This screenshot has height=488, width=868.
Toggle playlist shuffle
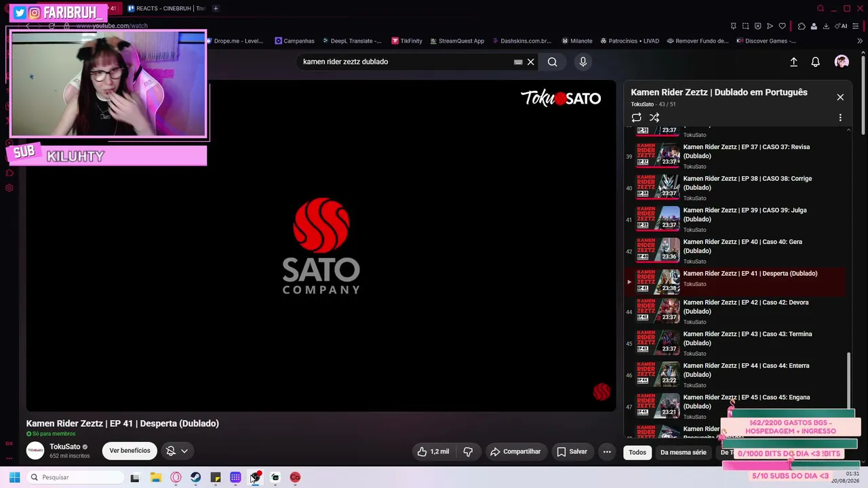click(x=654, y=118)
